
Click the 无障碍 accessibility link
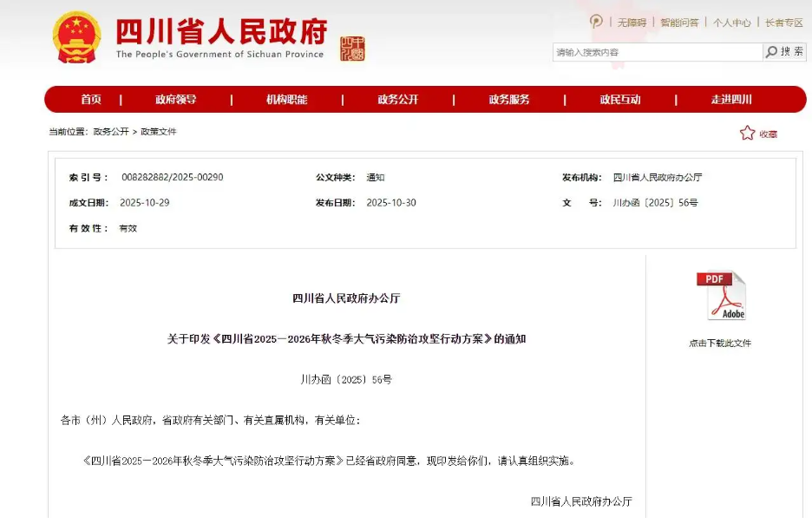632,23
